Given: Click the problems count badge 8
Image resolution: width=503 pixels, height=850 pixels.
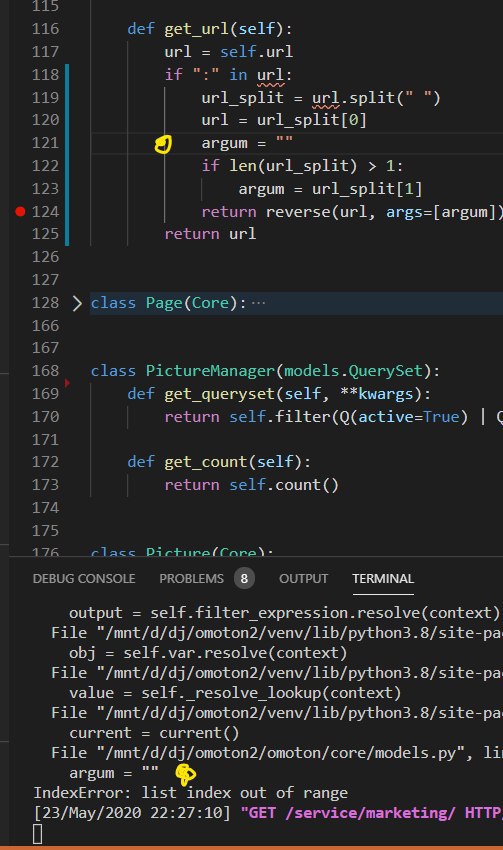Looking at the screenshot, I should coord(244,578).
